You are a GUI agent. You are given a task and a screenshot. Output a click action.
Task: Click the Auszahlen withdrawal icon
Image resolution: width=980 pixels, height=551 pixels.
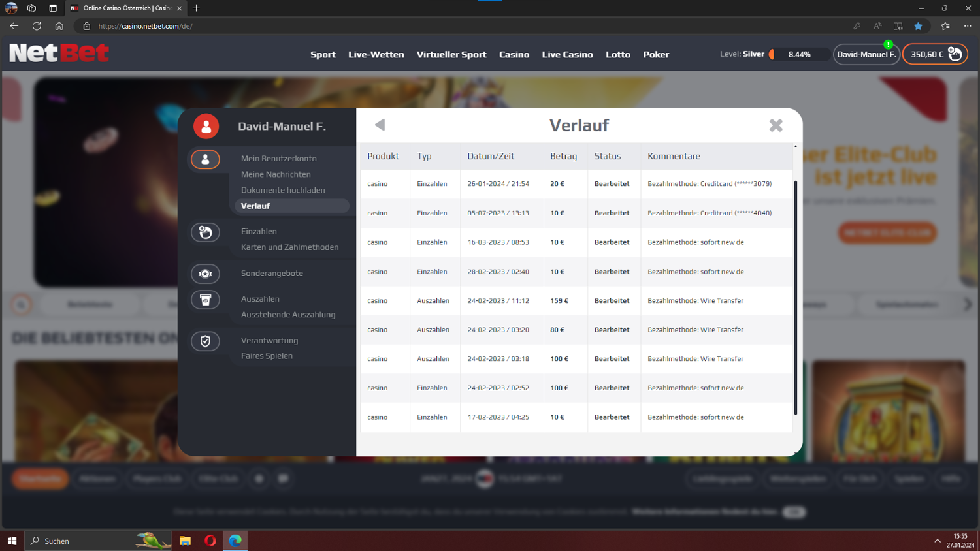tap(205, 300)
